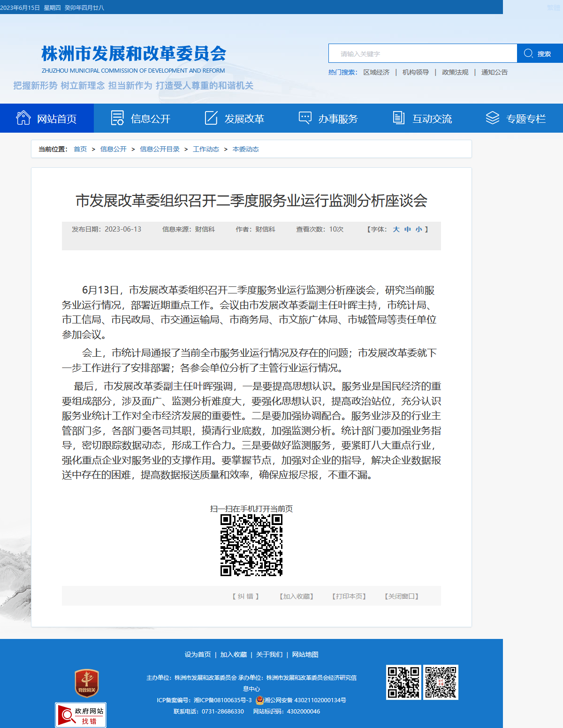Screen dimensions: 563x728
Task: Click the 打印本页 link
Action: pyautogui.click(x=349, y=596)
